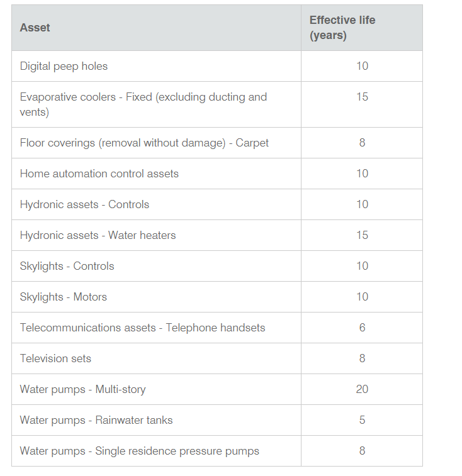Image resolution: width=462 pixels, height=476 pixels.
Task: Click the effective life value for Carpet
Action: point(362,142)
